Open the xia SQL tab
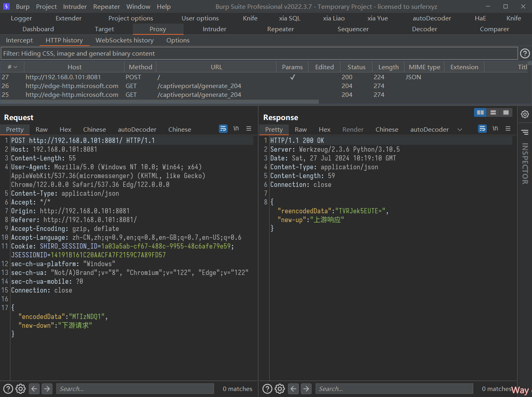The height and width of the screenshot is (397, 532). tap(290, 18)
